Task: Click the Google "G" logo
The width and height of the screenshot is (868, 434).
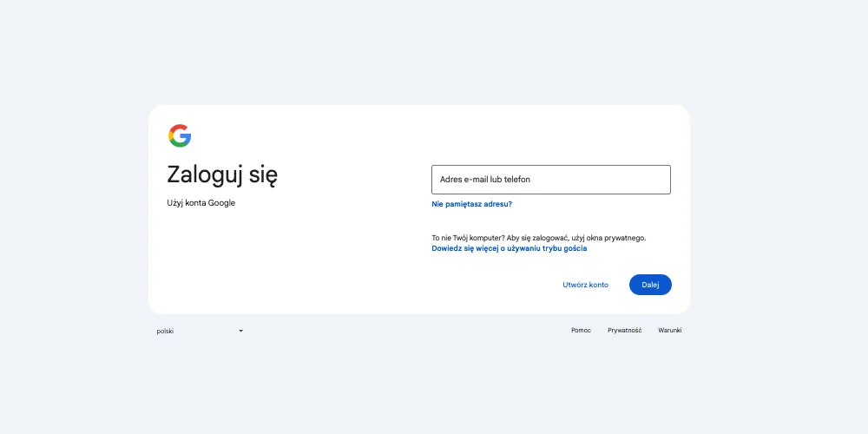Action: click(180, 135)
